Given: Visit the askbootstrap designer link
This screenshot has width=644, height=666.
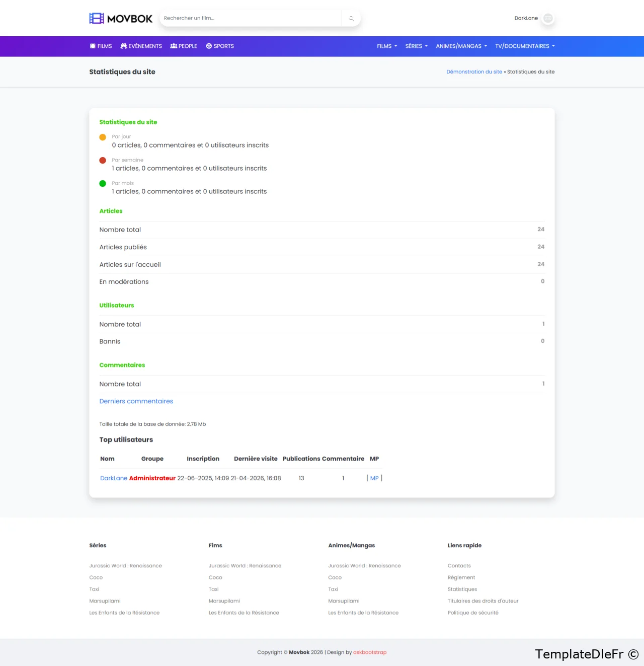Looking at the screenshot, I should point(370,652).
